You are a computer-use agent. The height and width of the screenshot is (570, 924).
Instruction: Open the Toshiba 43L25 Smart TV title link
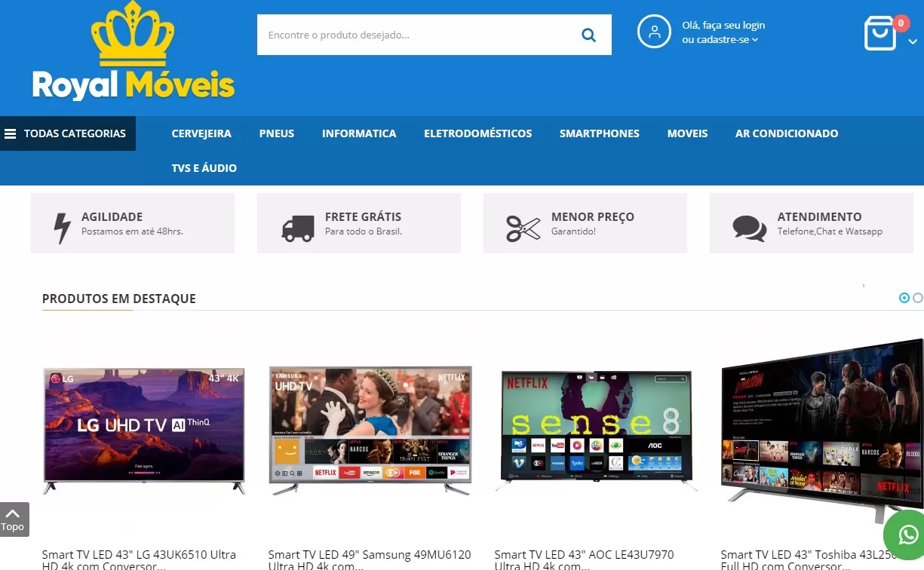pyautogui.click(x=809, y=560)
